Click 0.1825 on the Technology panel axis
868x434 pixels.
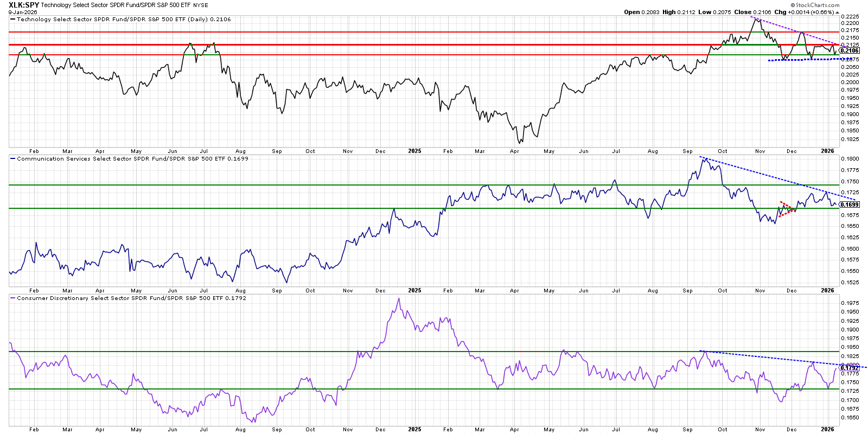(850, 139)
